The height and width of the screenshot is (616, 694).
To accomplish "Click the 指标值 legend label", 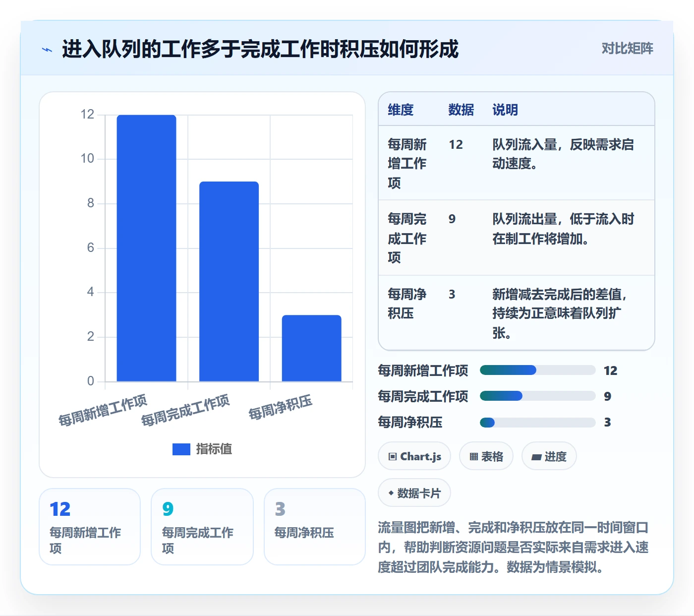I will tap(214, 449).
